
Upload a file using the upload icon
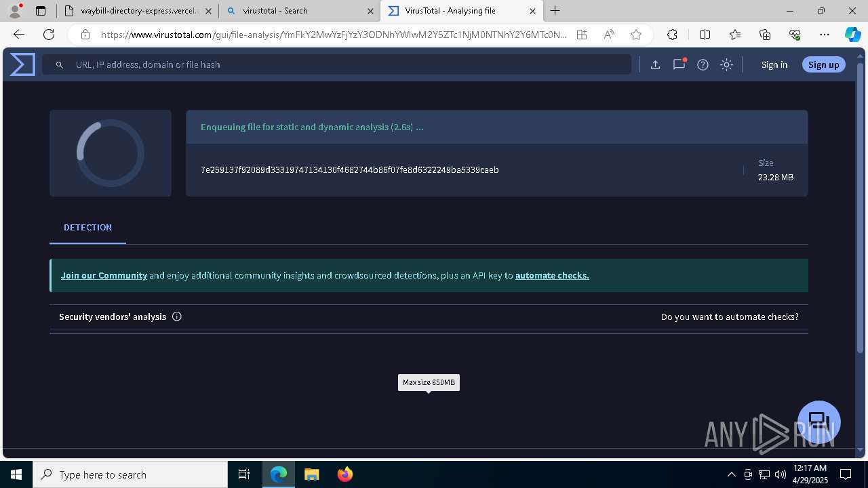(x=655, y=64)
